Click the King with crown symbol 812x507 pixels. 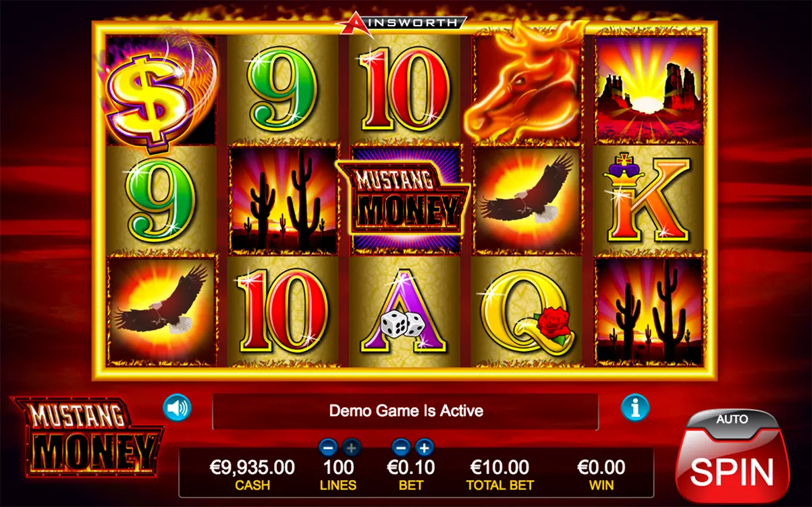click(648, 200)
